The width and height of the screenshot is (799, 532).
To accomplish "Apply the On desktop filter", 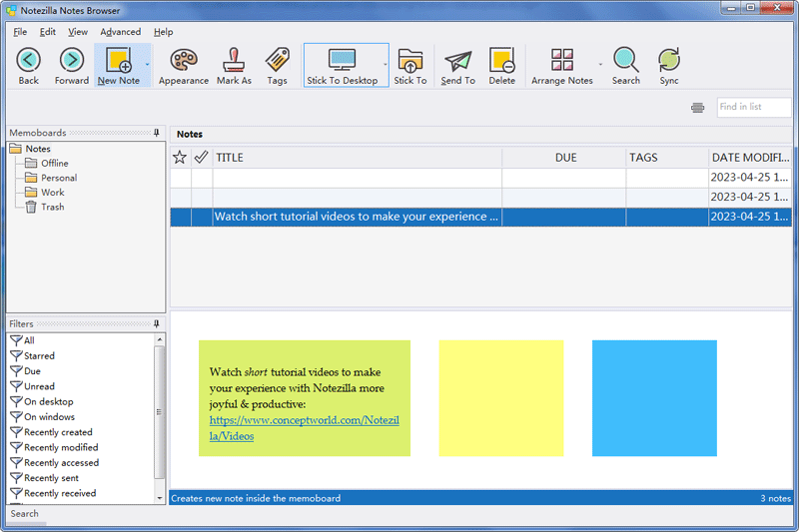I will point(42,401).
